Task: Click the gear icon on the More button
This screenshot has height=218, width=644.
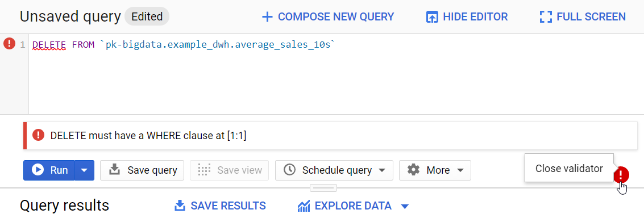Action: tap(414, 170)
